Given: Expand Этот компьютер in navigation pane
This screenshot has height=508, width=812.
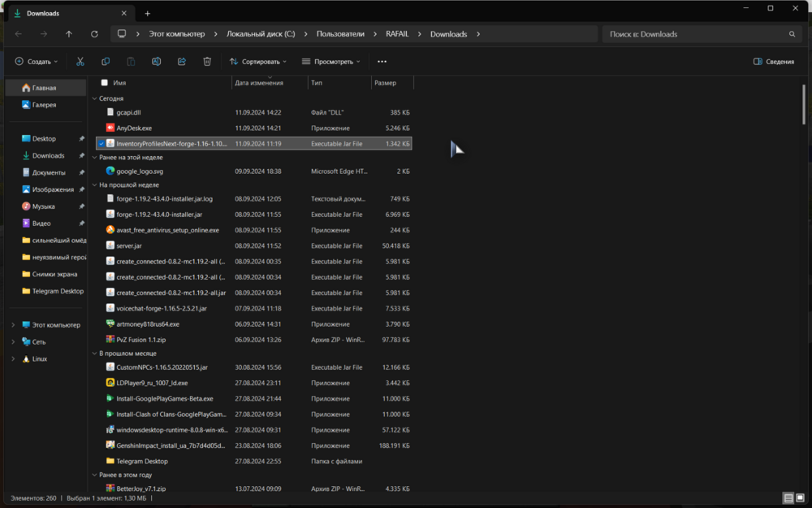Looking at the screenshot, I should (13, 325).
